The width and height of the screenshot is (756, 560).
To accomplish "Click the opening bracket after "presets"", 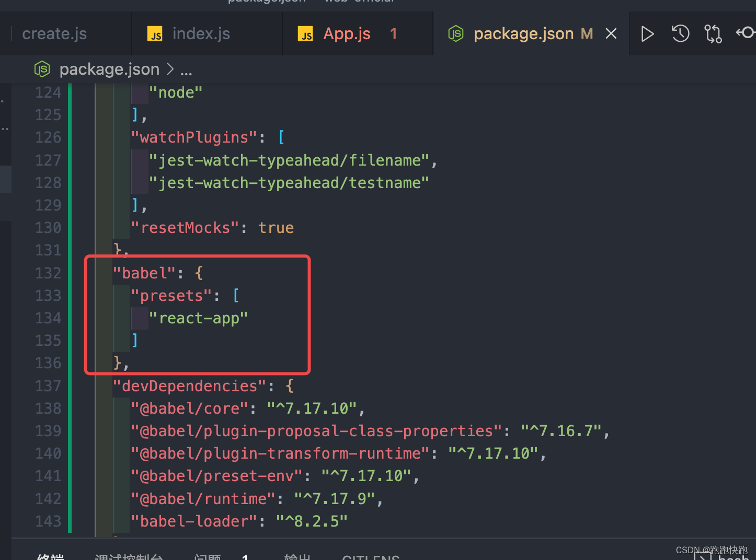I will coord(236,296).
